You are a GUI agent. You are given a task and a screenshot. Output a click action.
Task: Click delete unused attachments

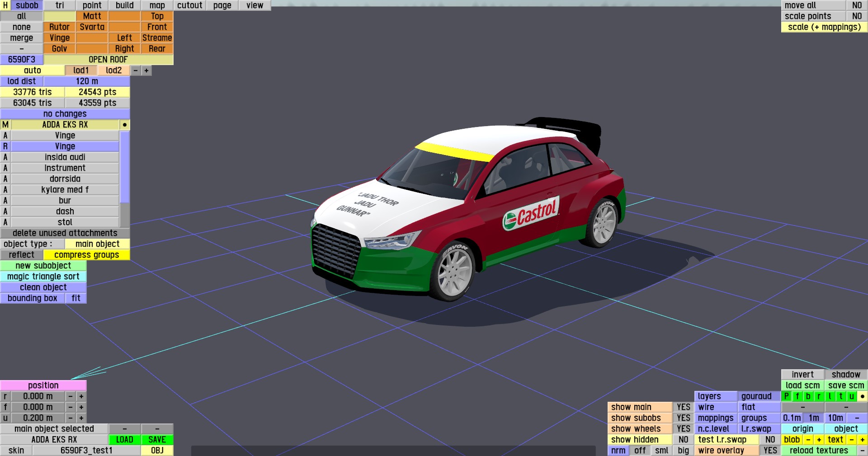65,233
